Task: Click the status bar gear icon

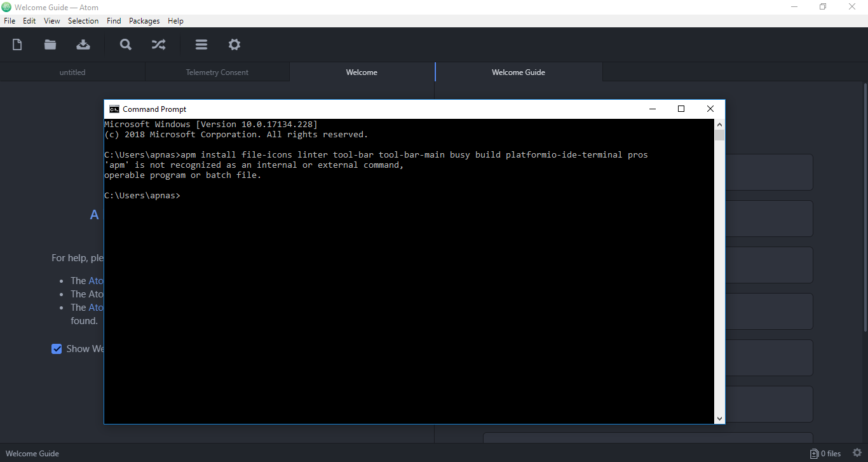Action: [857, 453]
